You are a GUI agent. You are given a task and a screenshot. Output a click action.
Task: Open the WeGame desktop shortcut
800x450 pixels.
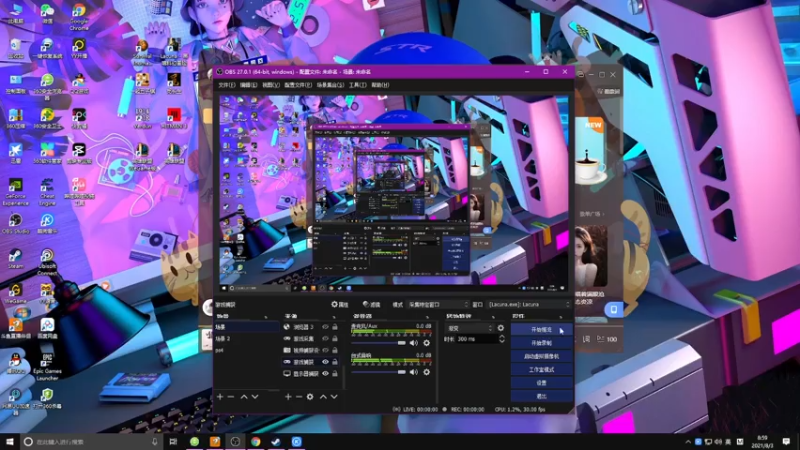15,293
